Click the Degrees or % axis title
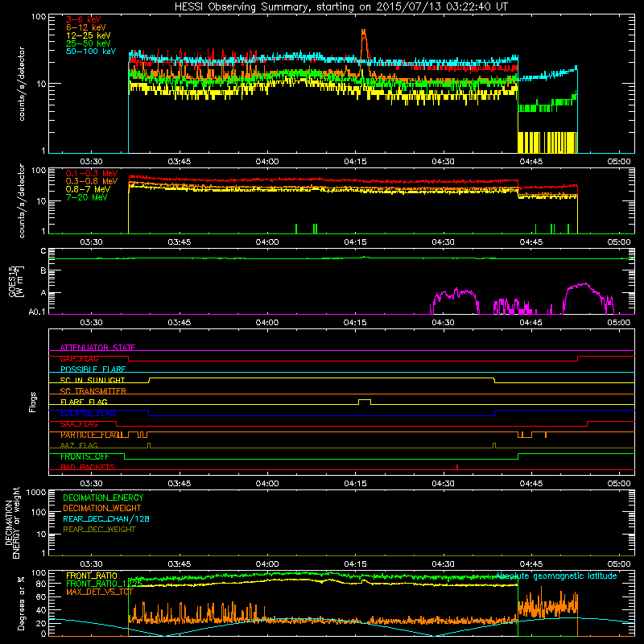 click(21, 603)
